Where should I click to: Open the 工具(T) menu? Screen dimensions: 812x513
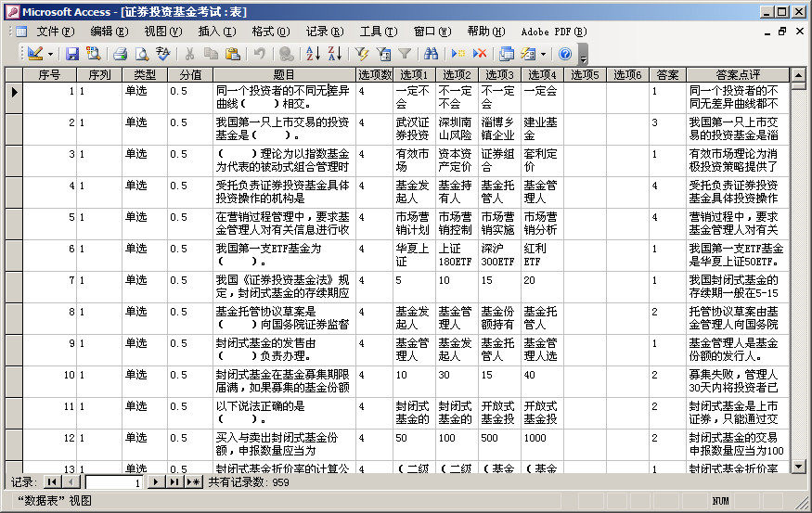click(379, 32)
